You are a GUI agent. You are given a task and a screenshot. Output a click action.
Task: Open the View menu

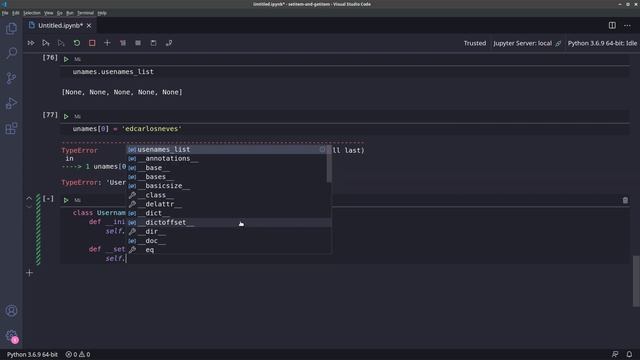(x=49, y=13)
